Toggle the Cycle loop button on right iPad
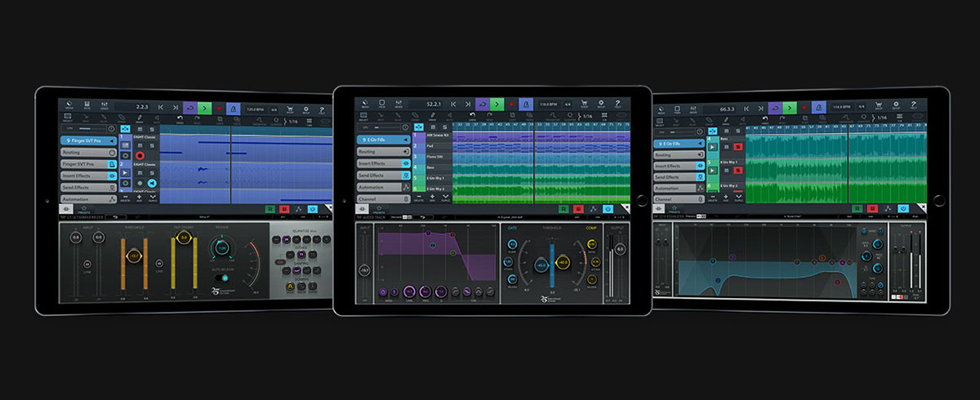This screenshot has height=400, width=980. (775, 108)
